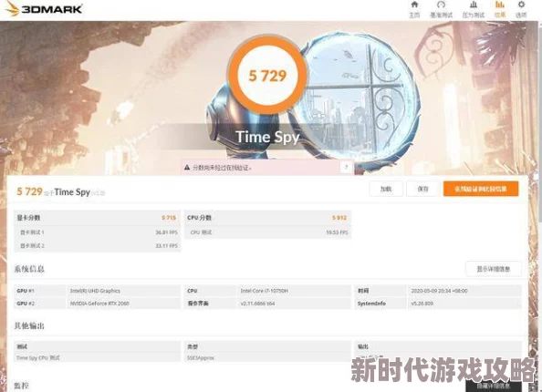Click the timestamp 2020-05-09 20:34 +08:00
Viewport: 542px width, 392px height.
click(x=439, y=291)
